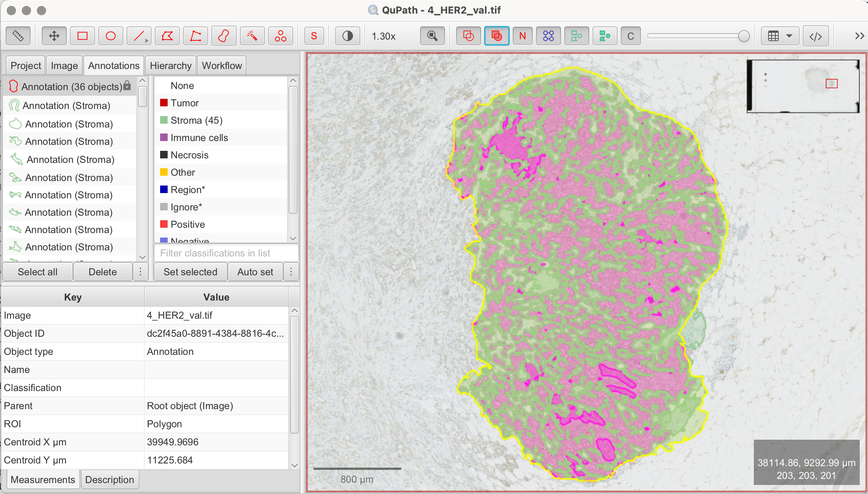868x494 pixels.
Task: Switch to the Workflow tab
Action: click(x=222, y=66)
